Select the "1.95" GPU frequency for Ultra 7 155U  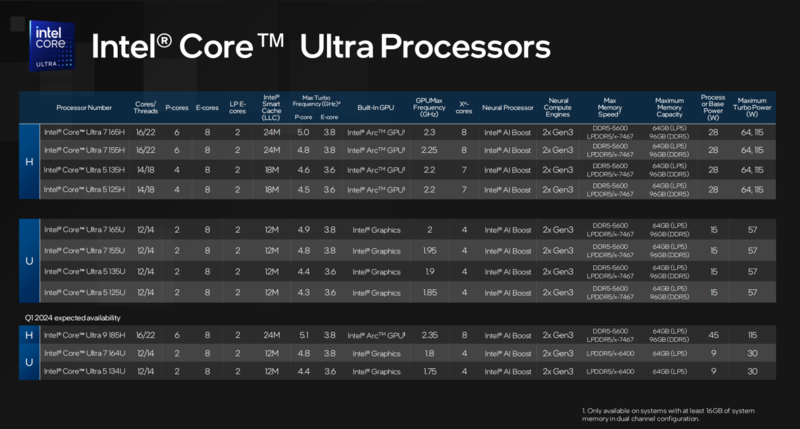coord(430,250)
